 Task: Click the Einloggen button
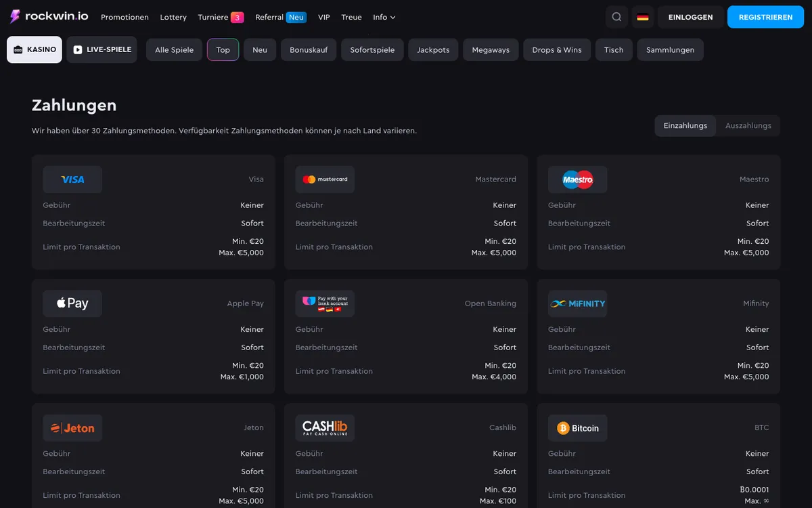click(x=690, y=17)
